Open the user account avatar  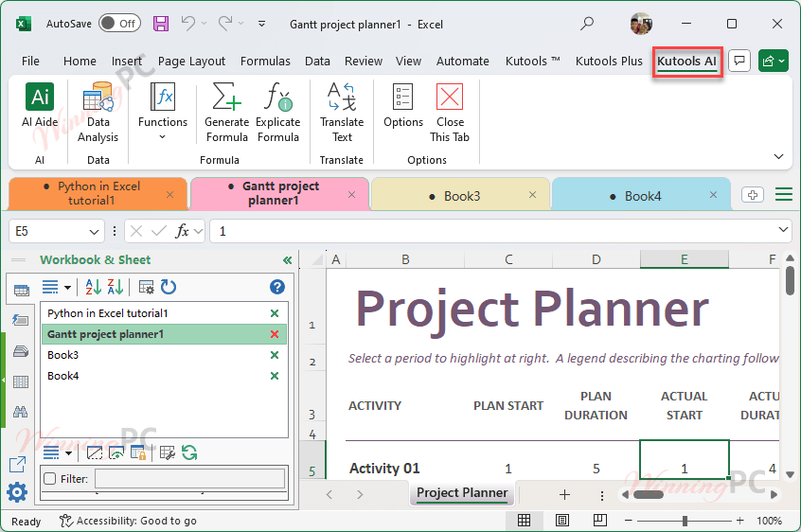641,24
